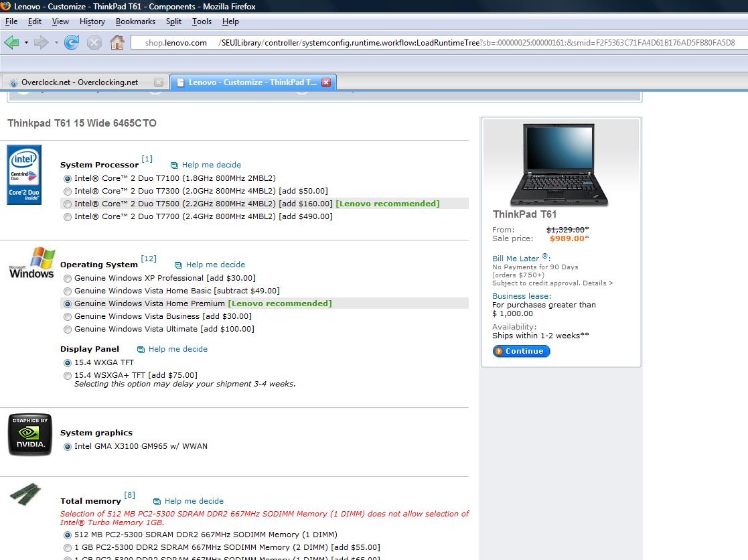Select Intel GMA X3100 GM965 graphics
The image size is (748, 560).
pyautogui.click(x=67, y=447)
